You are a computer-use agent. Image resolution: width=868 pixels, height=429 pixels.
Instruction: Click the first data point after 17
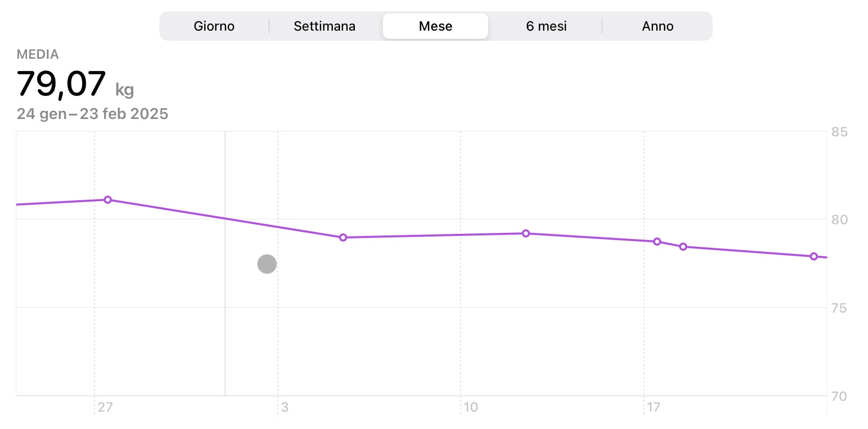point(657,242)
